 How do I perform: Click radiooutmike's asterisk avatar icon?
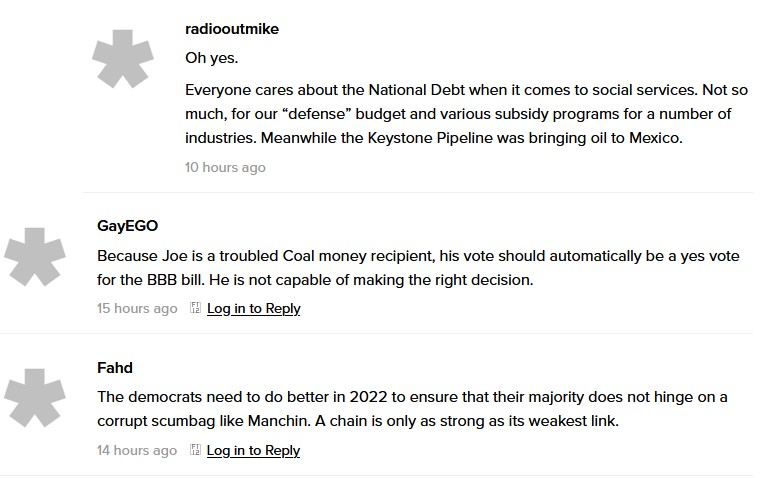point(123,59)
